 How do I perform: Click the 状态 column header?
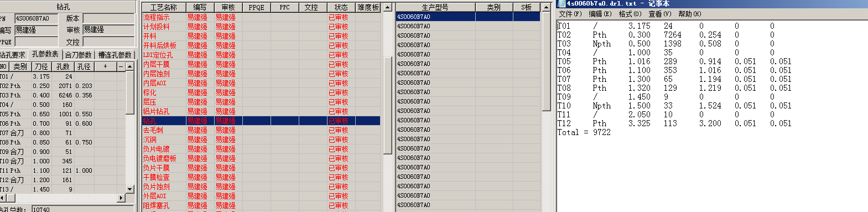tap(341, 7)
